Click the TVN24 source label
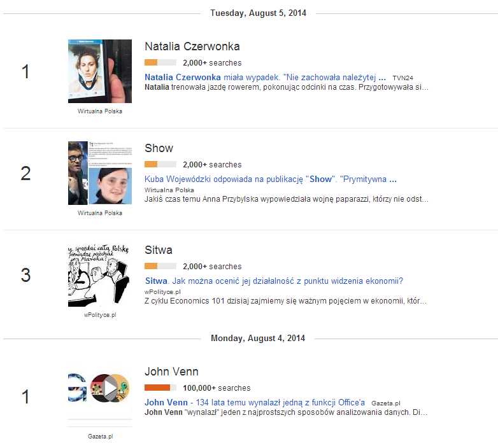The width and height of the screenshot is (498, 448). 402,78
